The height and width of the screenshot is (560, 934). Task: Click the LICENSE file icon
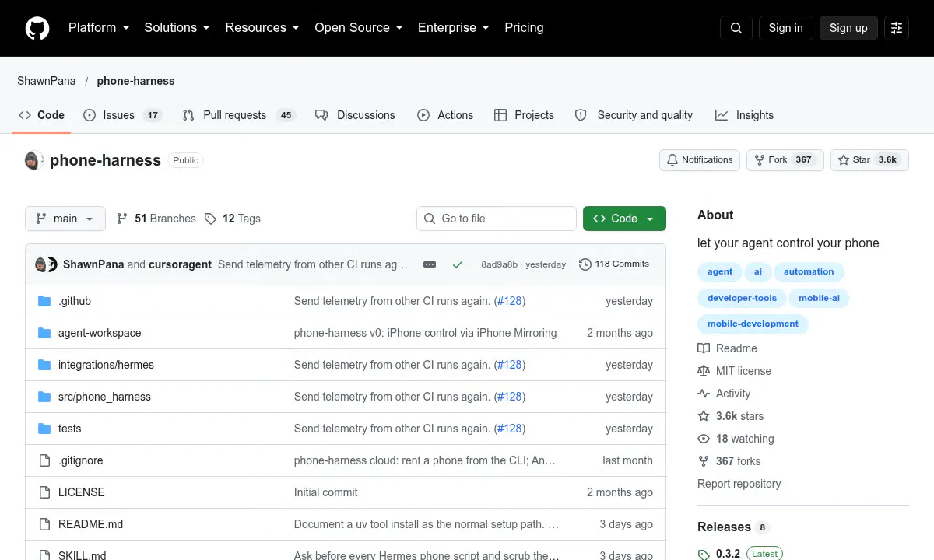pos(44,492)
